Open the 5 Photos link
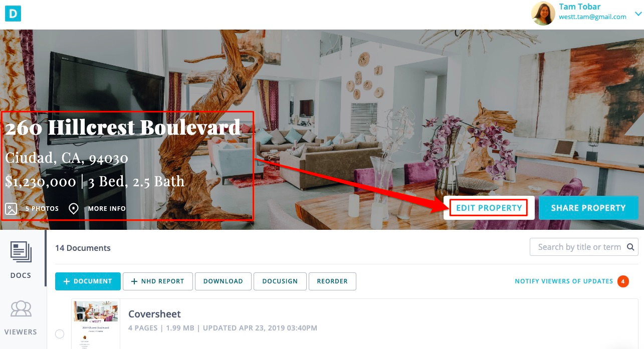The image size is (644, 349). 42,209
